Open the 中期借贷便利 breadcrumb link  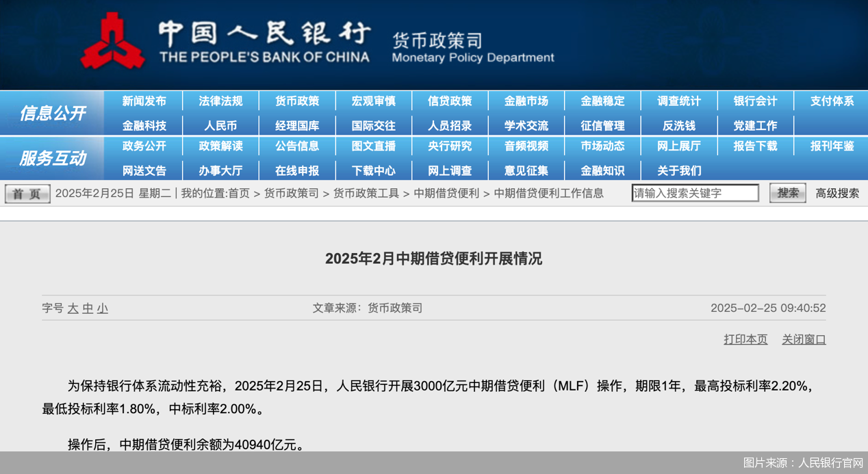(447, 193)
